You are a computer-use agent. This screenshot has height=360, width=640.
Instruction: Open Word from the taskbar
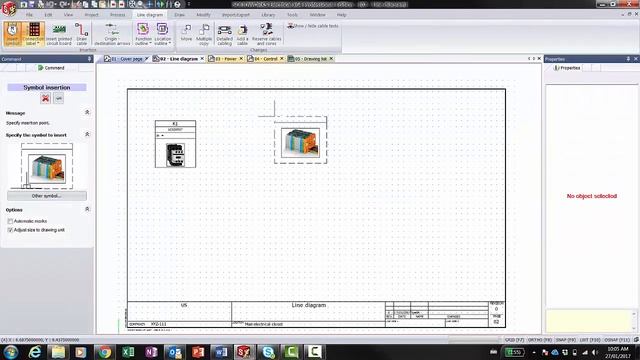pyautogui.click(x=221, y=352)
